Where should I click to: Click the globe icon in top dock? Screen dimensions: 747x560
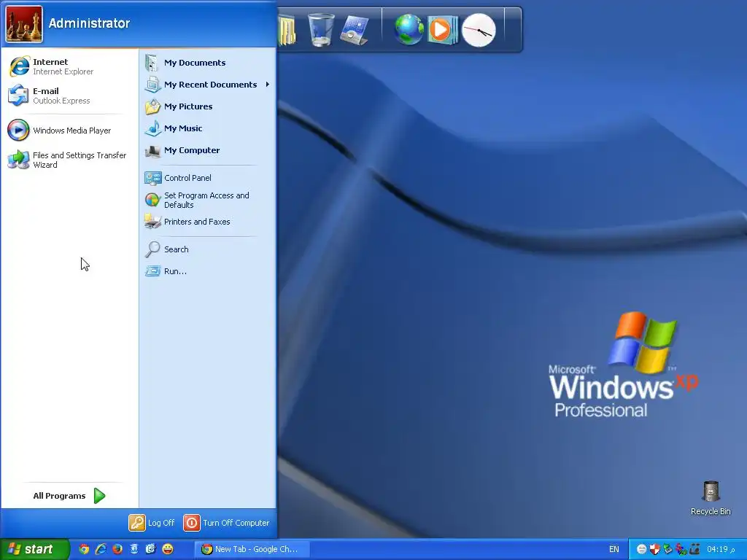pos(409,29)
